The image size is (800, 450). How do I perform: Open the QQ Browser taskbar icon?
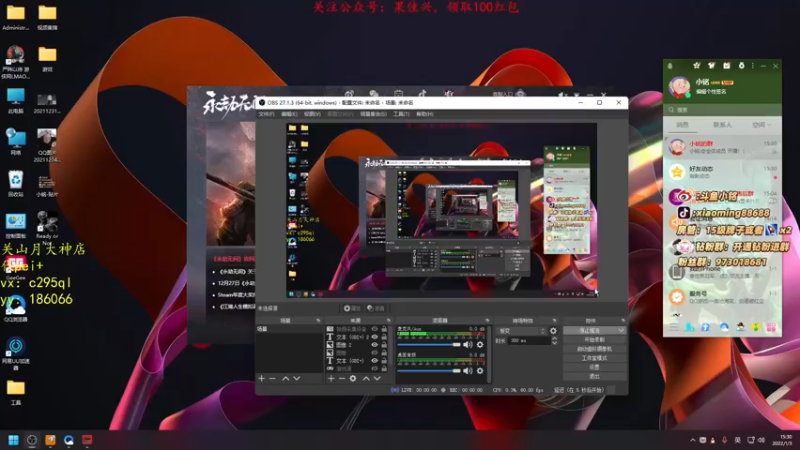(x=68, y=440)
